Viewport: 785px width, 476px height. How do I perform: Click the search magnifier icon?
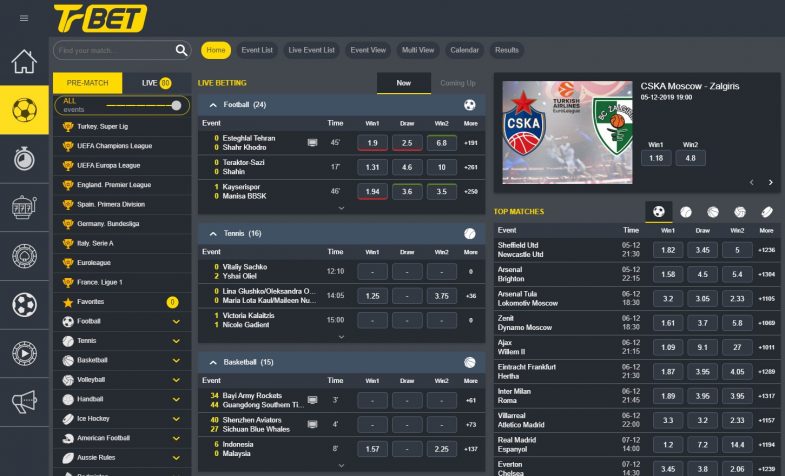182,50
